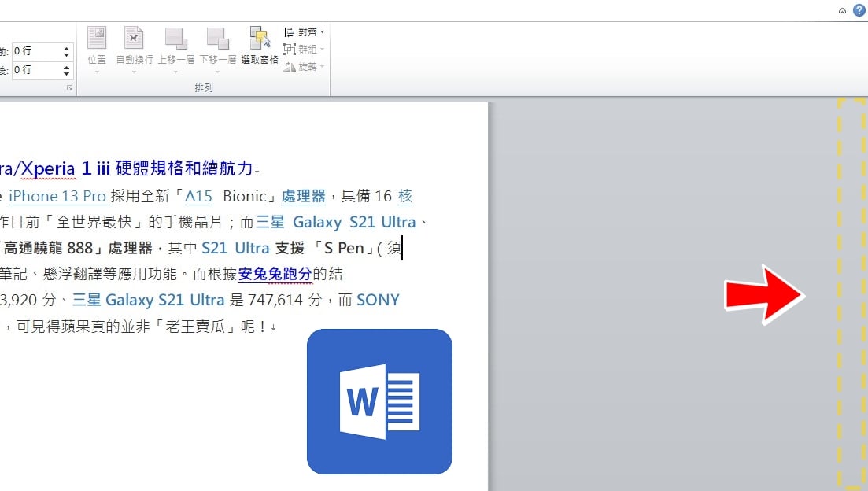This screenshot has height=491, width=868.
Task: Expand the 下移一層 dropdown arrow
Action: coord(217,72)
